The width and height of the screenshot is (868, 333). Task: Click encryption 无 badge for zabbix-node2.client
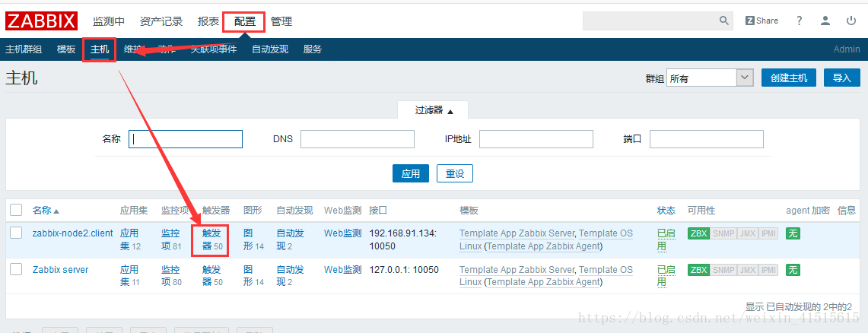click(793, 233)
